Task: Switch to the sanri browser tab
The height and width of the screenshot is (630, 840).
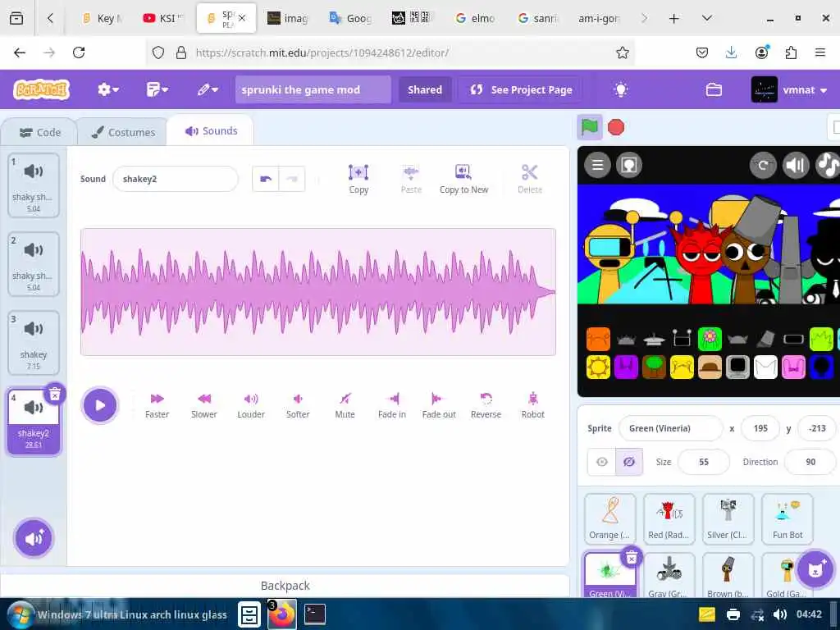Action: [x=538, y=18]
